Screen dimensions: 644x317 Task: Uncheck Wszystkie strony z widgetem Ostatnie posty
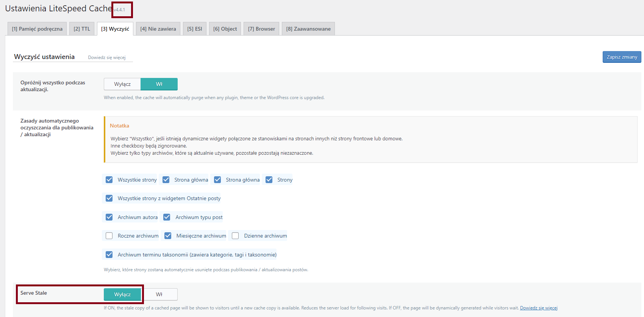click(x=109, y=198)
